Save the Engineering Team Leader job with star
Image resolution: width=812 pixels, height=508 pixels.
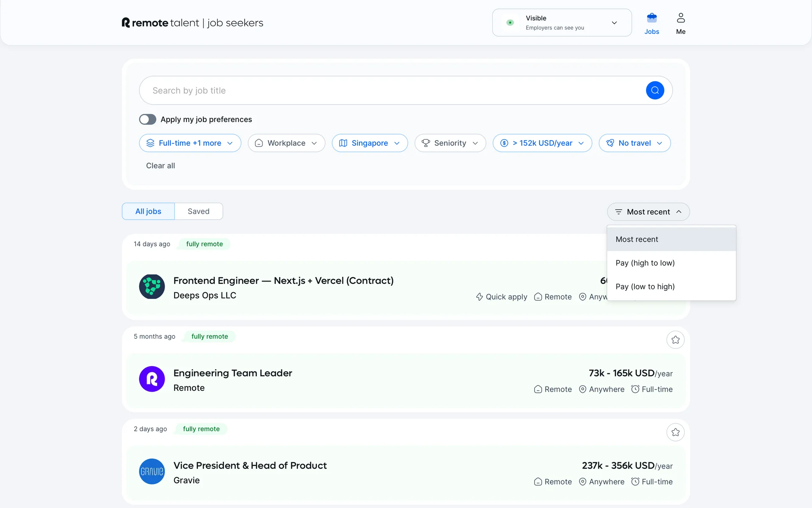tap(675, 340)
